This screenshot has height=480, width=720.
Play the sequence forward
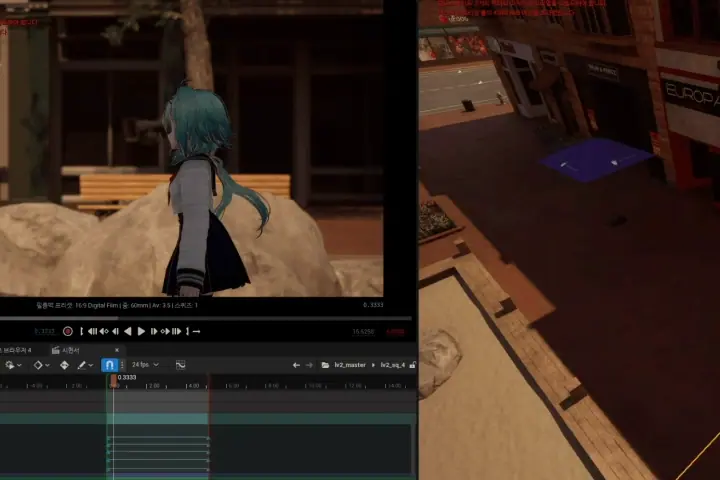pyautogui.click(x=141, y=331)
